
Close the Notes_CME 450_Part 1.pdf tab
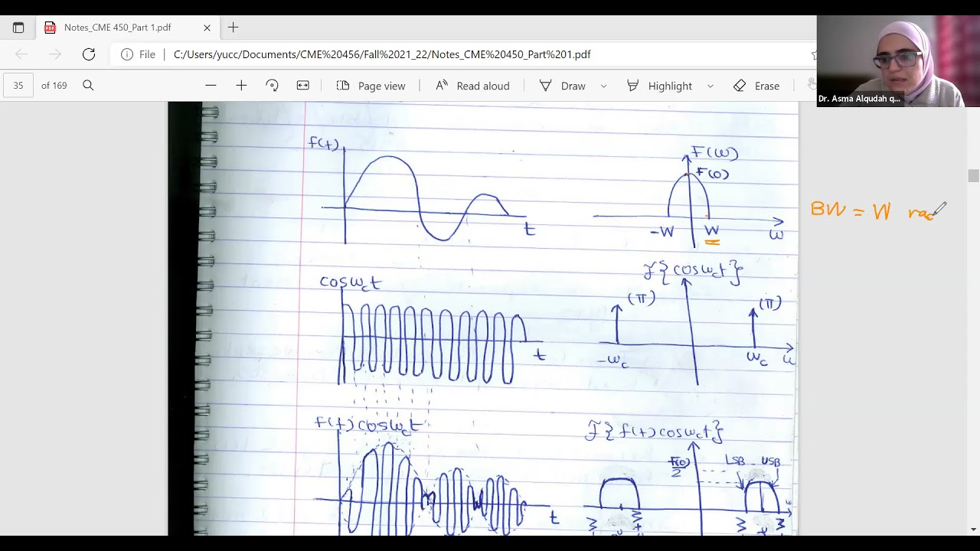click(x=207, y=28)
